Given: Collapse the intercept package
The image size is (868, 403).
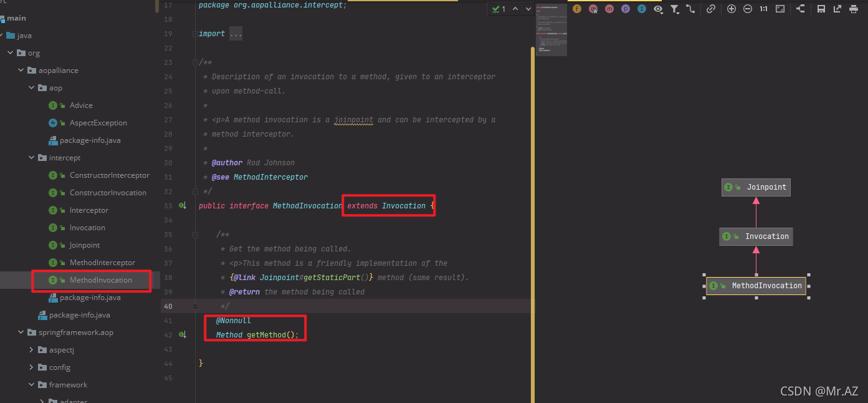Looking at the screenshot, I should 32,158.
